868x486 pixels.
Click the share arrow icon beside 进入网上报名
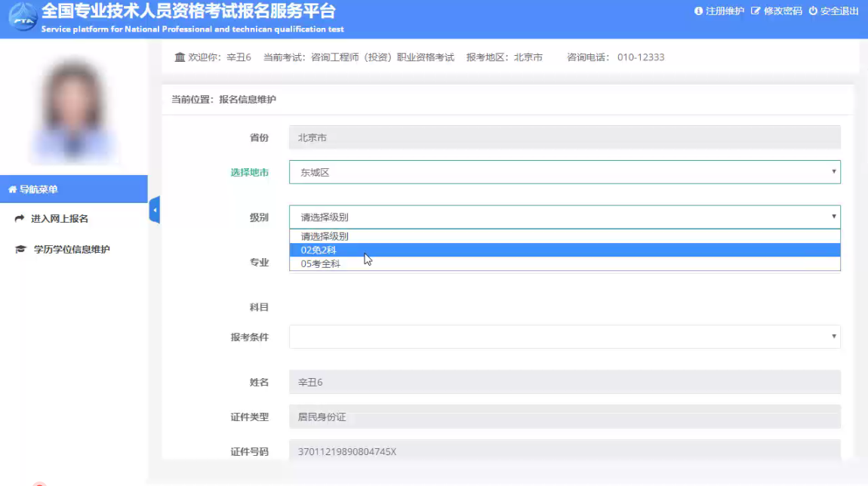[20, 219]
